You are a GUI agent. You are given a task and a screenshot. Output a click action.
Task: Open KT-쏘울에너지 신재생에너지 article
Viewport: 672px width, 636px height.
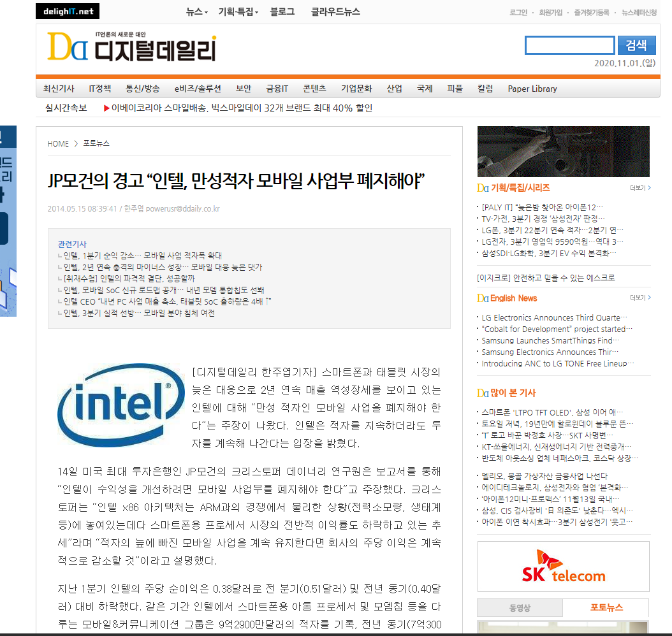557,447
